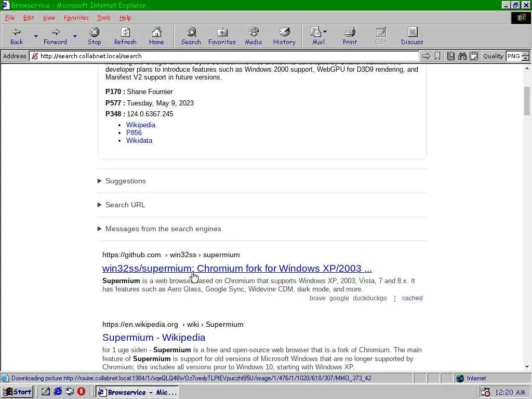532x399 pixels.
Task: Open the Media toolbar button
Action: [253, 36]
